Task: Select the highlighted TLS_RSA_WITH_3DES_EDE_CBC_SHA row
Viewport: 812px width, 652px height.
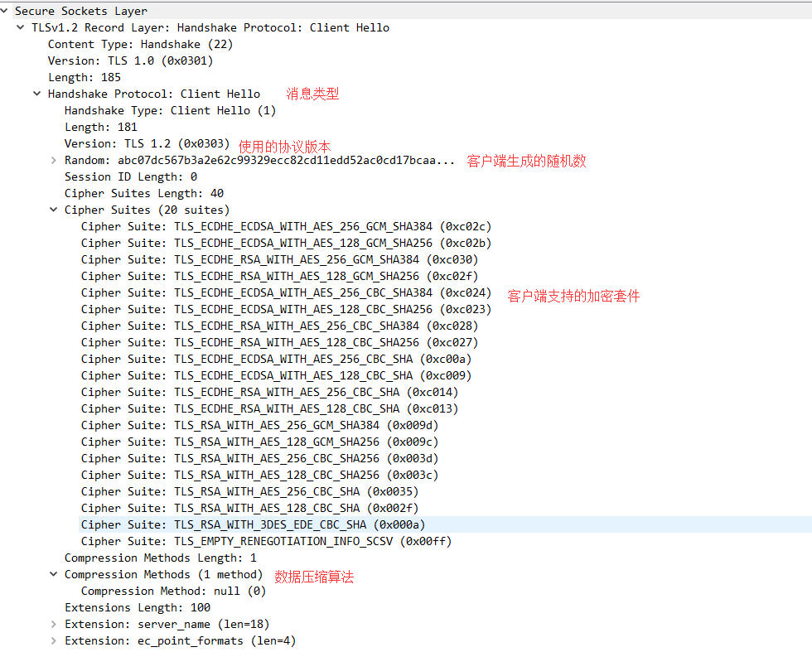Action: pos(253,524)
